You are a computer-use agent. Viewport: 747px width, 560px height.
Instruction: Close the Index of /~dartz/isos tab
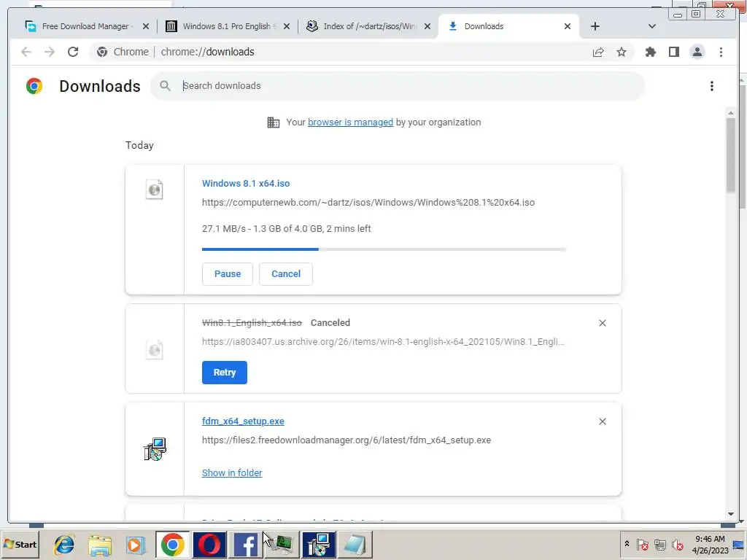(x=427, y=26)
